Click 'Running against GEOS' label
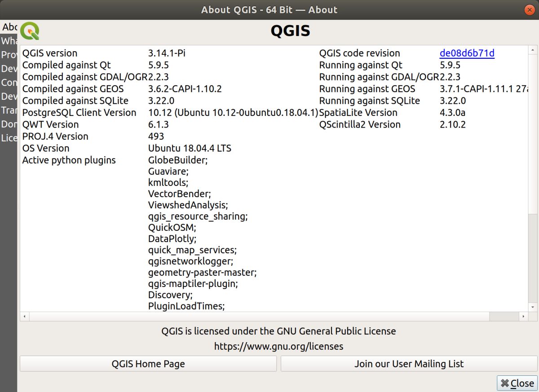The width and height of the screenshot is (539, 392). point(367,89)
